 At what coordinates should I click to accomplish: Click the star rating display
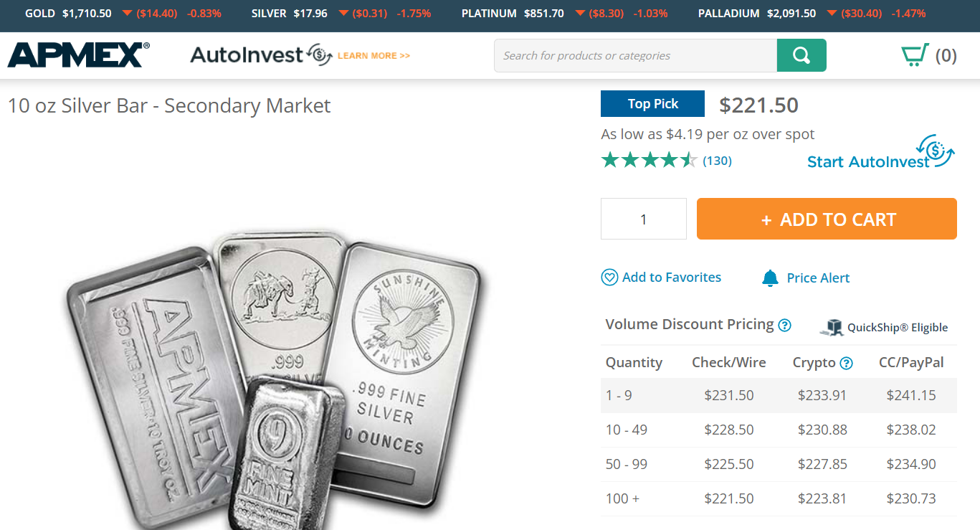coord(649,160)
